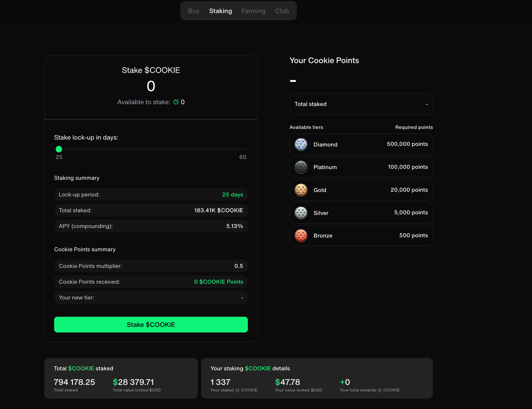Click the stake lock-up slider handle
This screenshot has width=532, height=409.
(59, 149)
